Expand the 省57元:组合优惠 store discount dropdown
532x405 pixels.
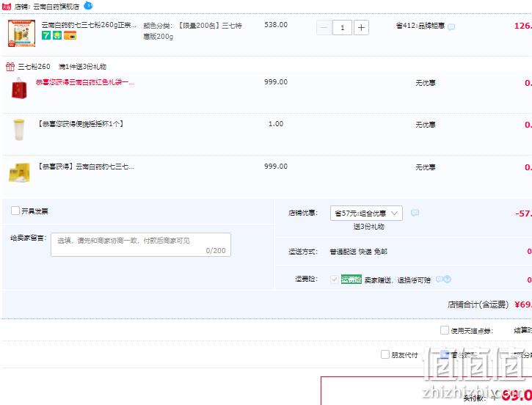(366, 213)
